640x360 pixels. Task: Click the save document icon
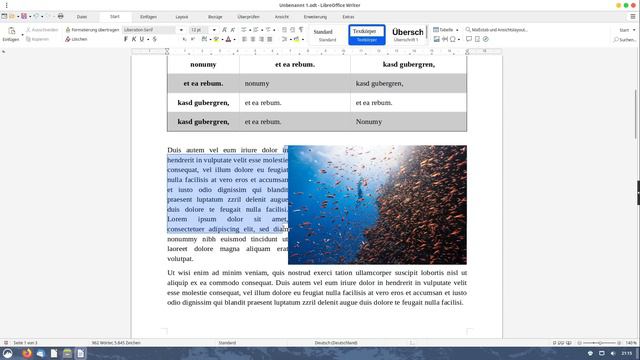24,16
